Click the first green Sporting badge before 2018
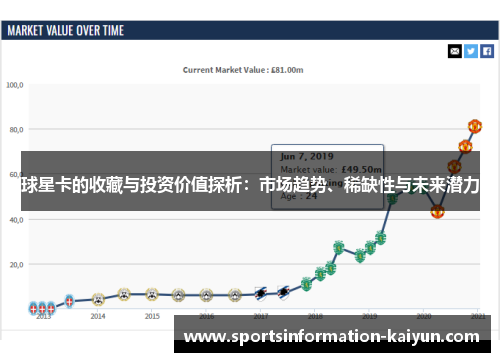The image size is (500, 362). pyautogui.click(x=306, y=284)
